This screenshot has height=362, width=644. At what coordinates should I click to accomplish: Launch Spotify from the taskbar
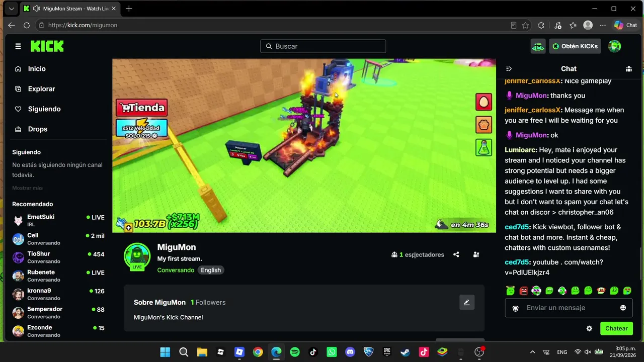coord(295,352)
